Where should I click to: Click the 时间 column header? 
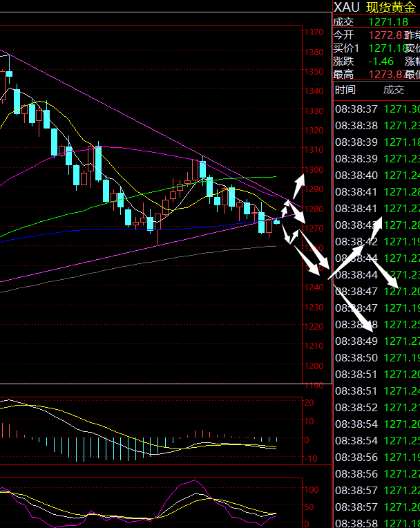point(345,90)
